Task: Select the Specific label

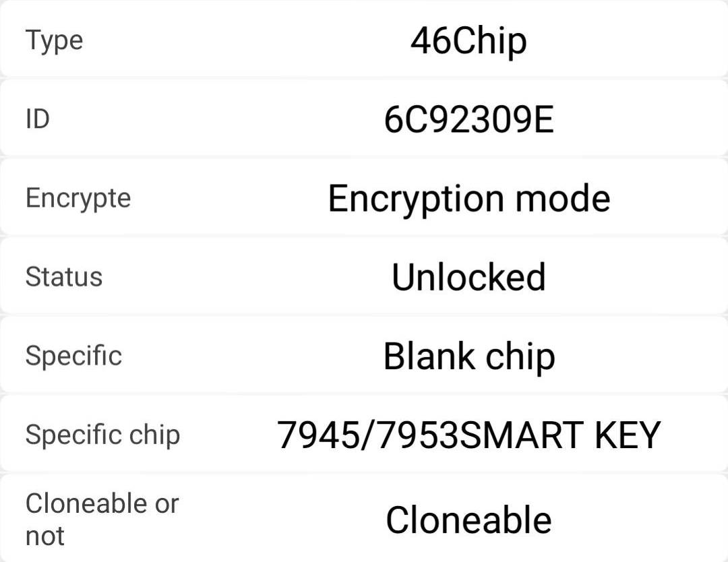Action: (74, 356)
